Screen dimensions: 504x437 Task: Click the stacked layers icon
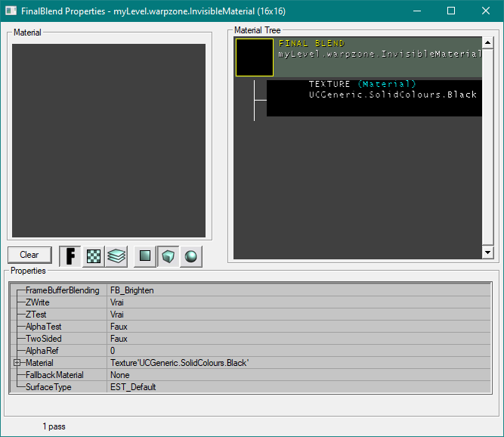[x=116, y=256]
